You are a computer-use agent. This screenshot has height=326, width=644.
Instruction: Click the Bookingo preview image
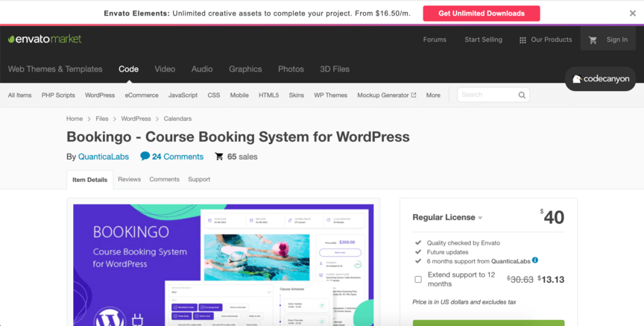tap(224, 265)
